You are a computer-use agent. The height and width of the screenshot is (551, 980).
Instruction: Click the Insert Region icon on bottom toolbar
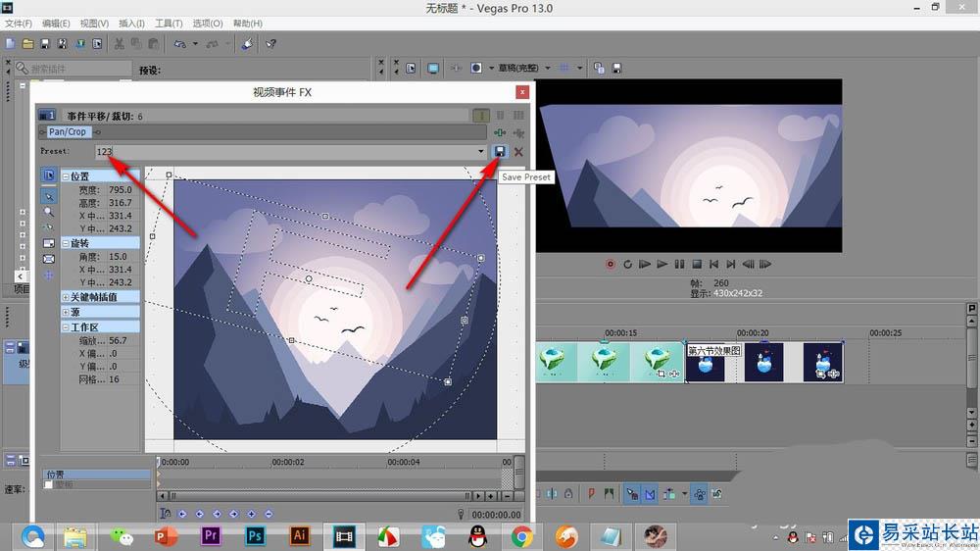coord(609,494)
